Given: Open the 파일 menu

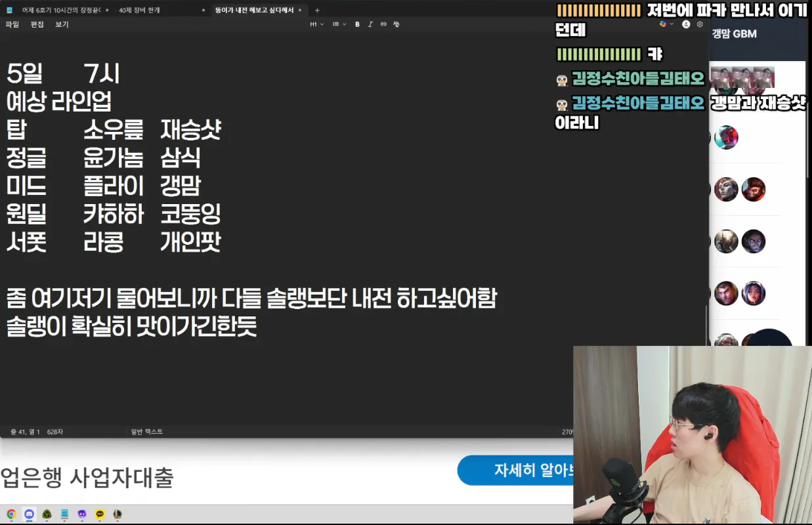Looking at the screenshot, I should tap(12, 24).
